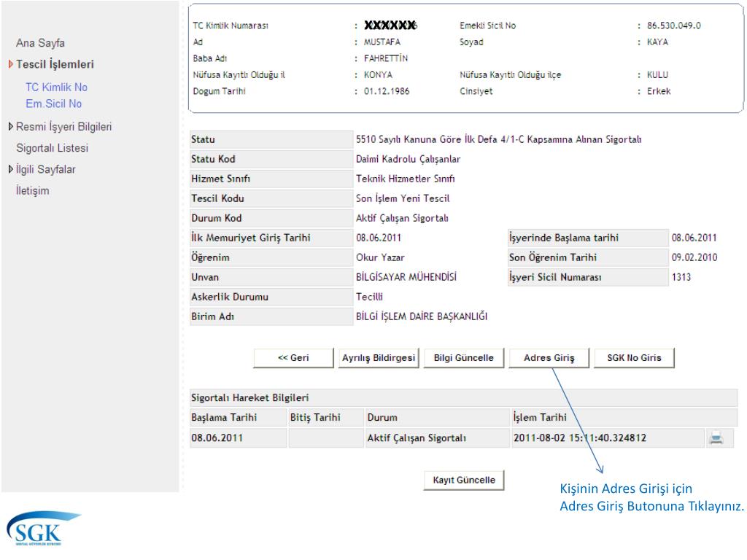The width and height of the screenshot is (747, 560).
Task: Open Sigortalı Listesi menu item
Action: [52, 148]
